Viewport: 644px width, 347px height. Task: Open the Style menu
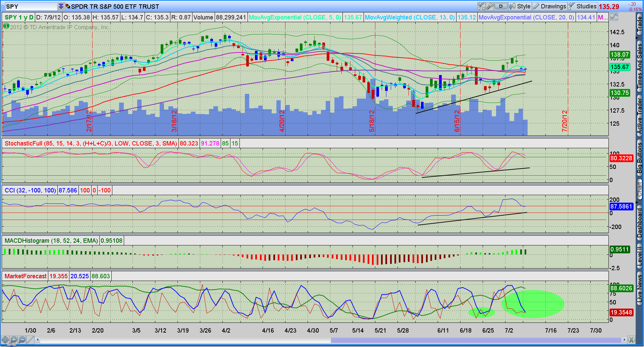(520, 6)
